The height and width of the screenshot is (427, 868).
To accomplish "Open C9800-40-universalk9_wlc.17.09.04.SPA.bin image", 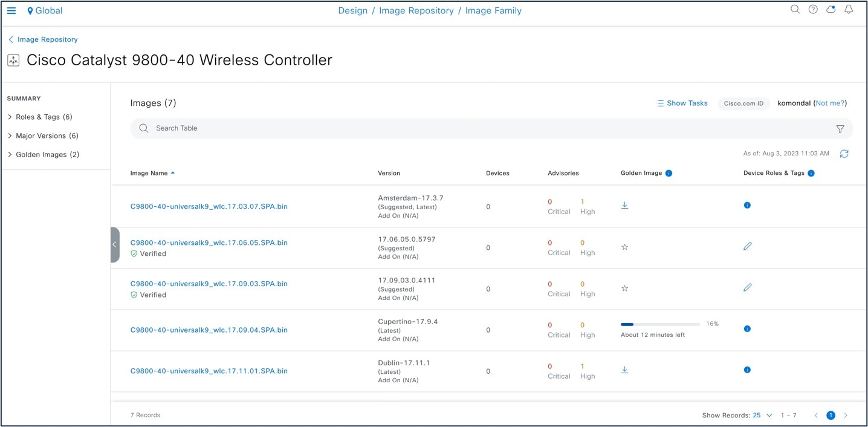I will pos(209,330).
